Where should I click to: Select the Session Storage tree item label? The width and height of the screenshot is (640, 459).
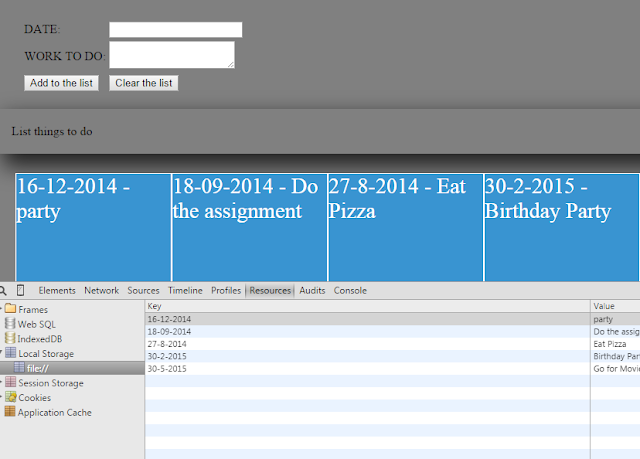pyautogui.click(x=51, y=383)
